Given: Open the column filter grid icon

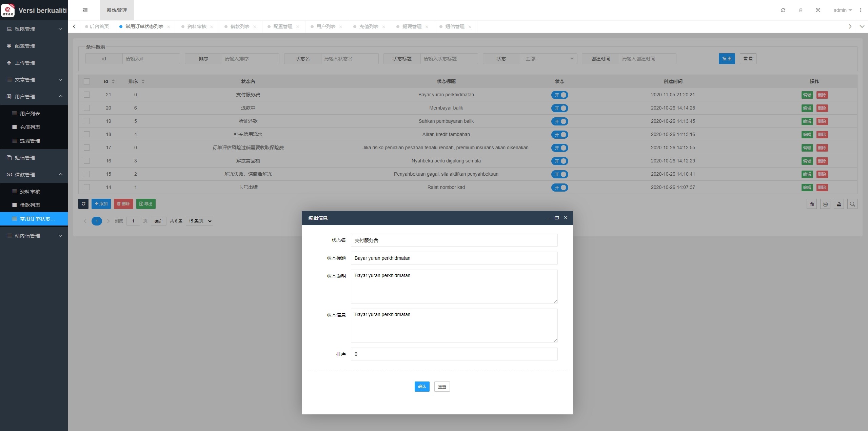Looking at the screenshot, I should pyautogui.click(x=812, y=204).
